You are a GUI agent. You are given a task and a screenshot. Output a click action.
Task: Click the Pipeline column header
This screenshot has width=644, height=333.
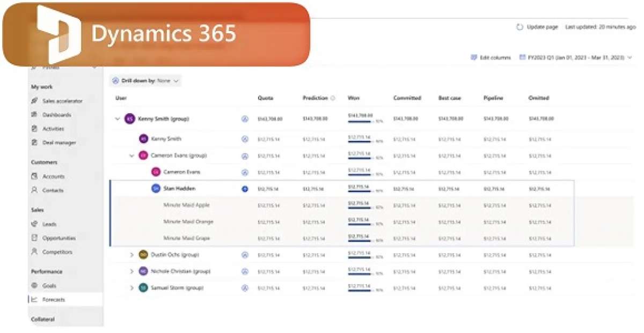point(493,98)
